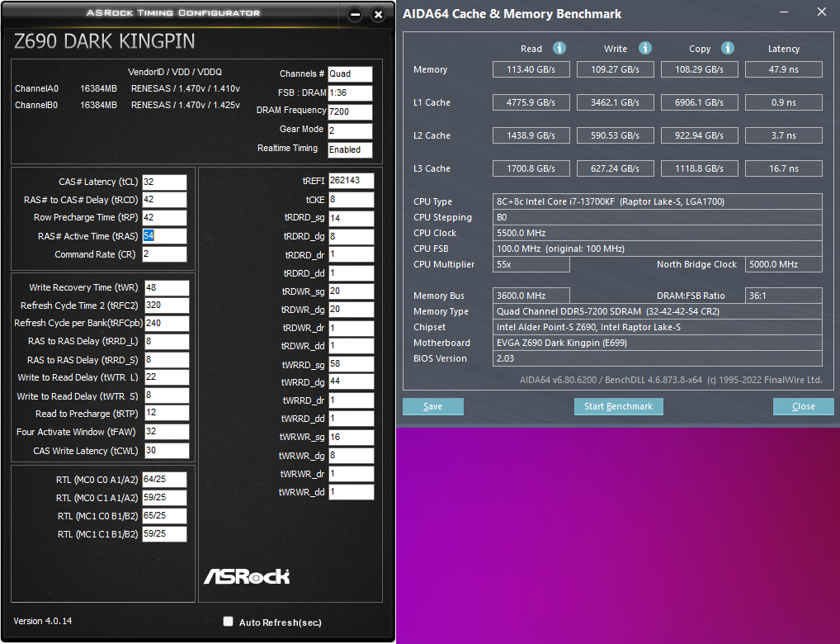Click the Four Activate Window (tFAW) field
This screenshot has width=840, height=644.
click(168, 432)
